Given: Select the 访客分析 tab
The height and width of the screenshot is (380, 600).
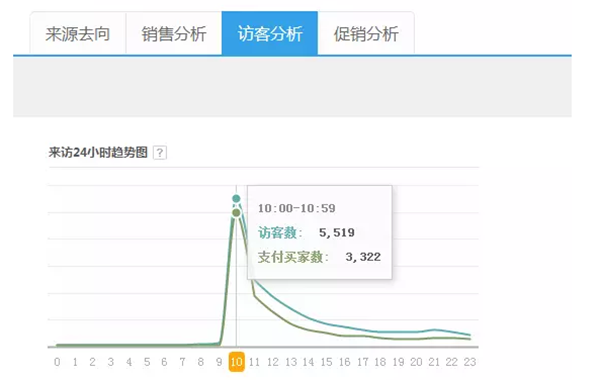Looking at the screenshot, I should 270,34.
